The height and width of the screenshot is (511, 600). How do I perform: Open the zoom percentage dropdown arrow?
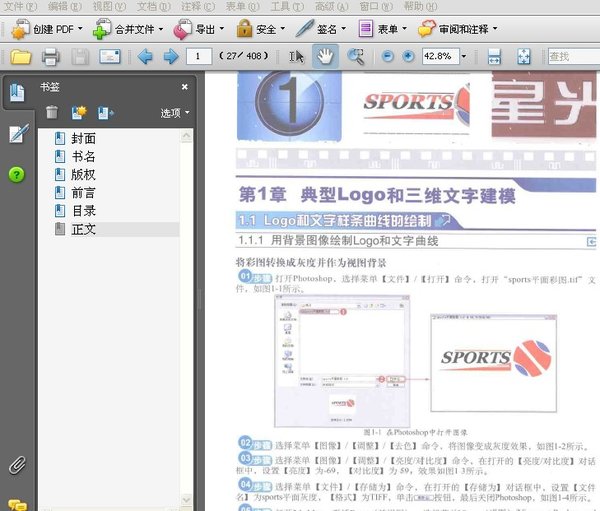pos(464,57)
